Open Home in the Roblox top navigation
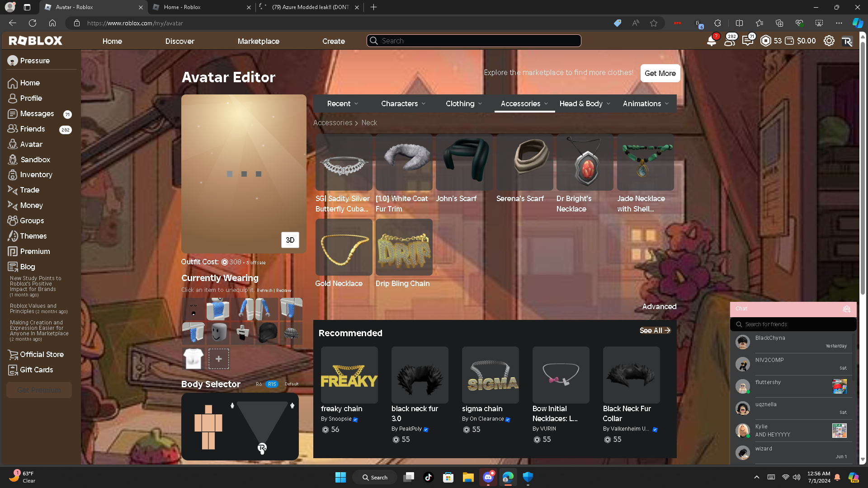Image resolution: width=868 pixels, height=488 pixels. click(112, 41)
